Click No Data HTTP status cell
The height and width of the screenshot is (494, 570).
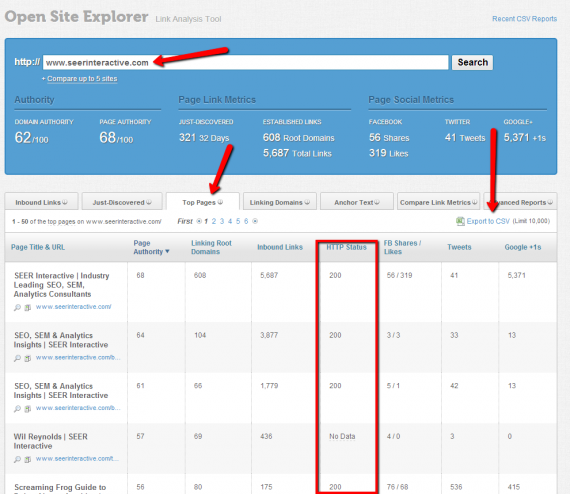342,436
